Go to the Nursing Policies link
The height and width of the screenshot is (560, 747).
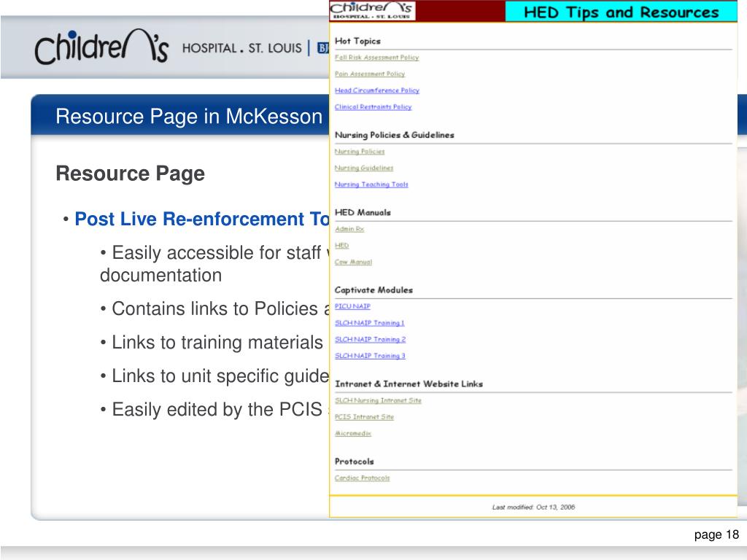click(x=360, y=152)
